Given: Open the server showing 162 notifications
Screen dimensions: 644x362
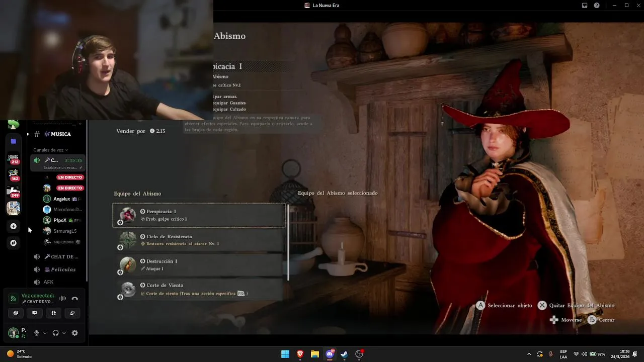Looking at the screenshot, I should click(x=13, y=175).
